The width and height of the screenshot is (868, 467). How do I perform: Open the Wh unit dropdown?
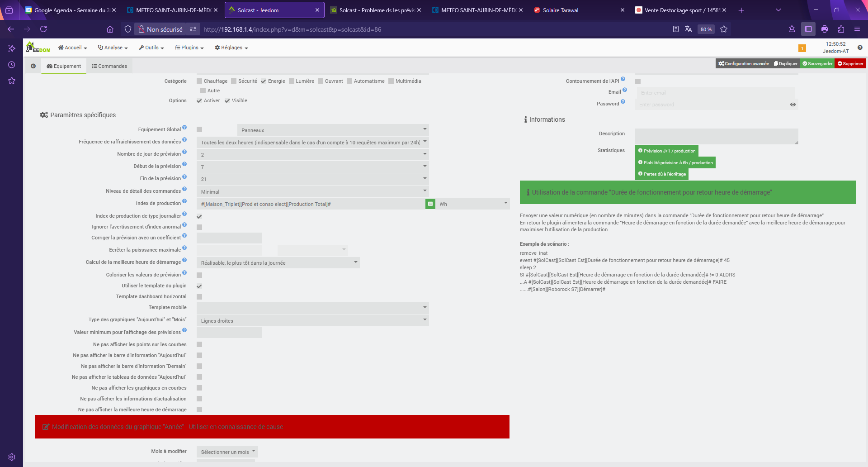click(x=472, y=204)
